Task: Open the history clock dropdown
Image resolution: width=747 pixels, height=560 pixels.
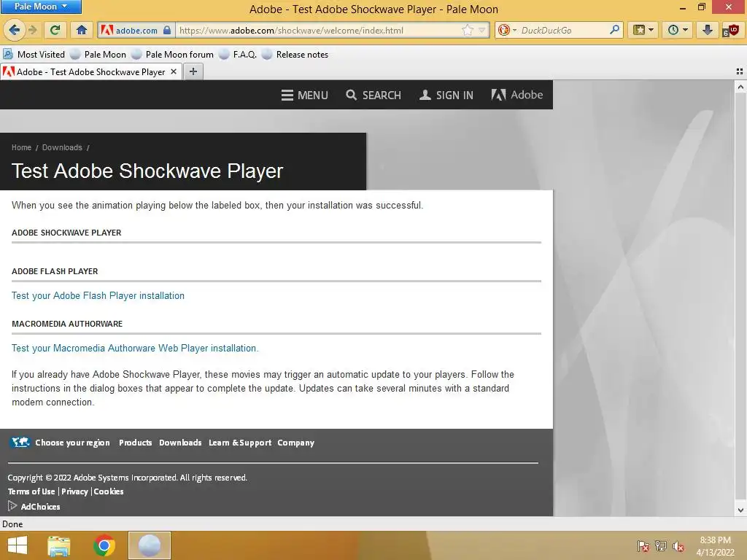Action: pos(678,30)
